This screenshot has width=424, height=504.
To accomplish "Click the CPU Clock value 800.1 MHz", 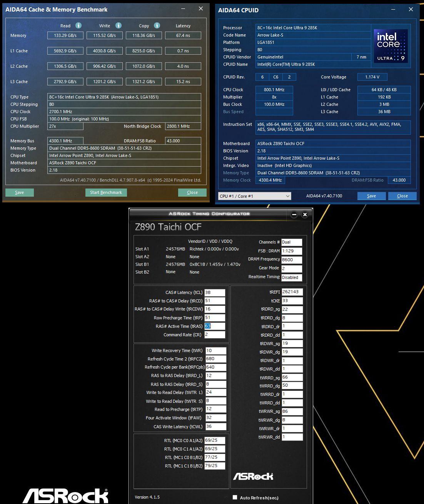I will 274,90.
